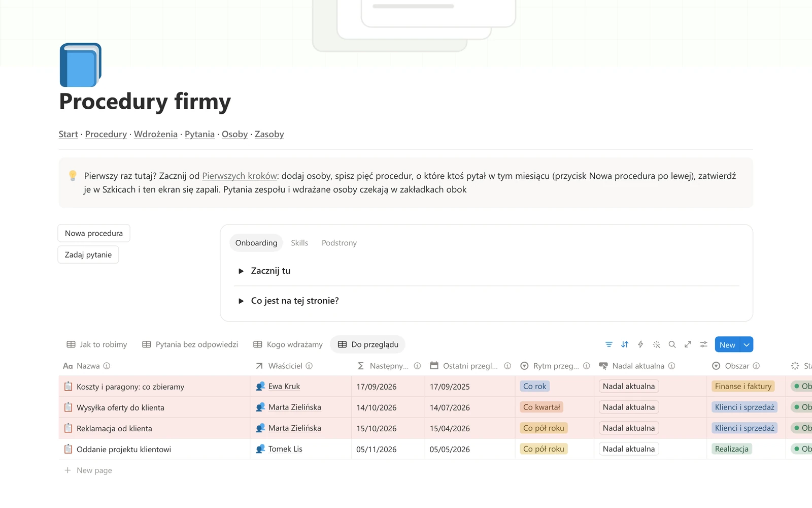The width and height of the screenshot is (812, 508).
Task: Switch to the Onboarding tab
Action: (256, 243)
